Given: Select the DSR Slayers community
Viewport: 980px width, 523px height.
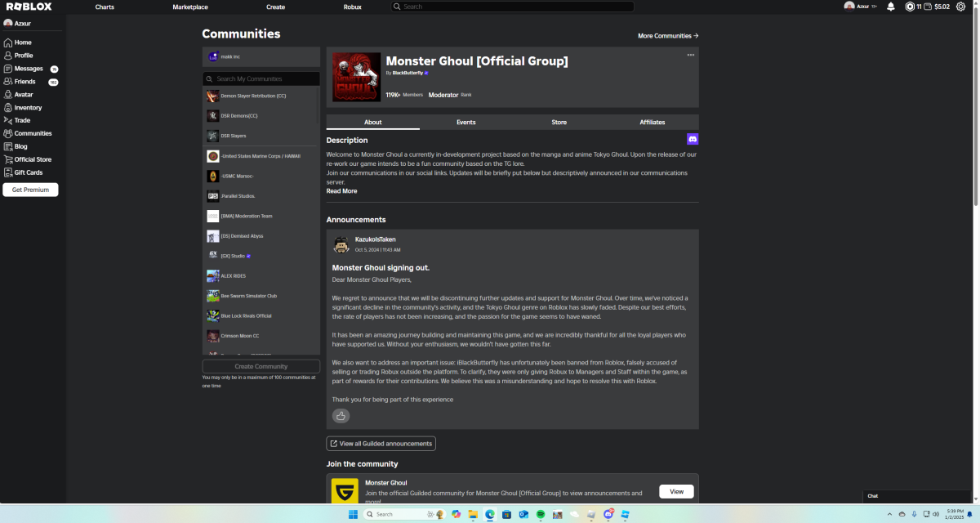Looking at the screenshot, I should point(261,136).
